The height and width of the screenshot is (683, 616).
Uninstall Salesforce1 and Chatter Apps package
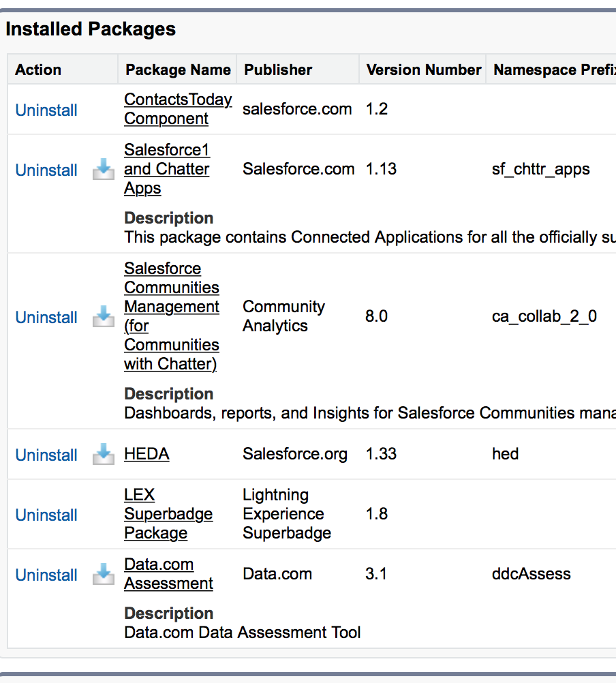pos(46,170)
